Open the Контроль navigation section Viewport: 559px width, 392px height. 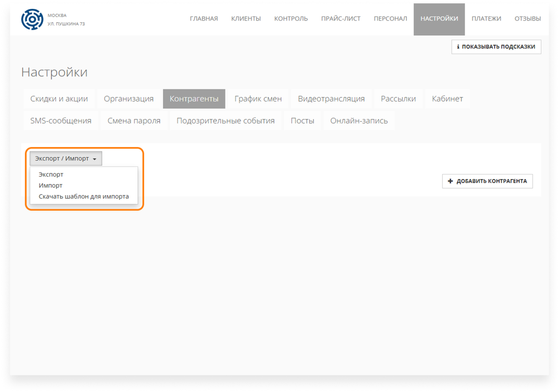[x=291, y=19]
